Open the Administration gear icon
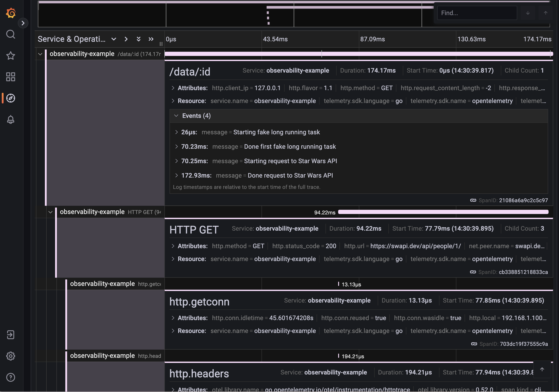Viewport: 559px width, 392px height. [x=11, y=356]
